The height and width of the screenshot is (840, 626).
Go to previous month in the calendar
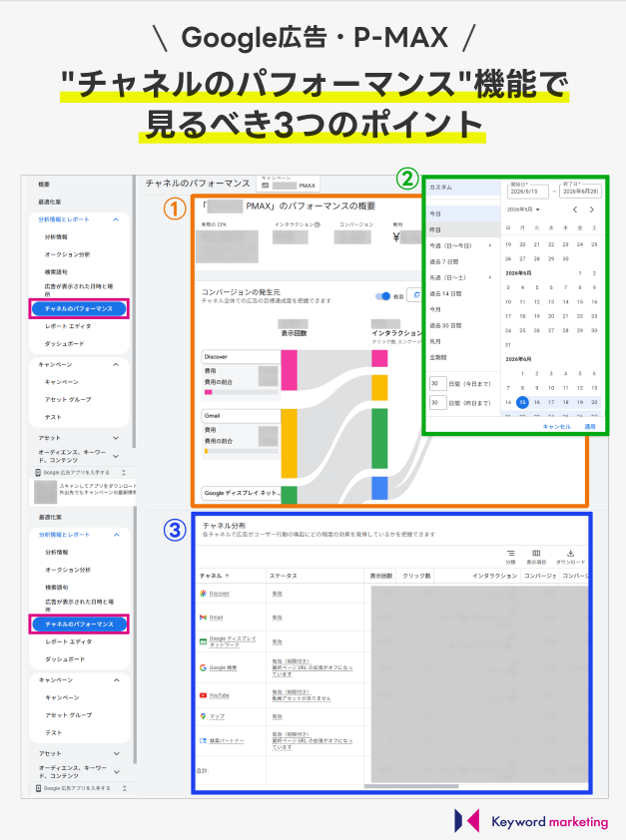point(575,210)
